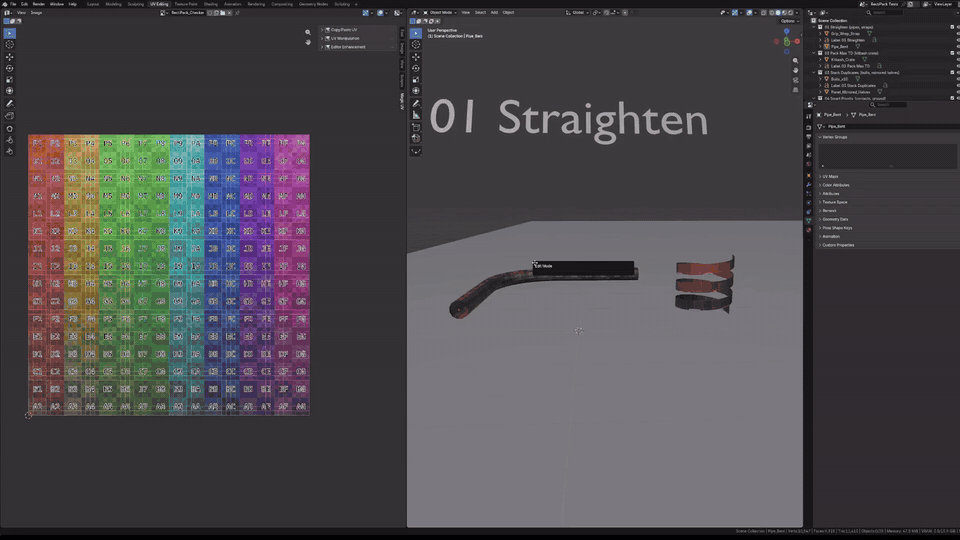Select the 3D viewport Measure tool
Image resolution: width=960 pixels, height=540 pixels.
pos(416,115)
